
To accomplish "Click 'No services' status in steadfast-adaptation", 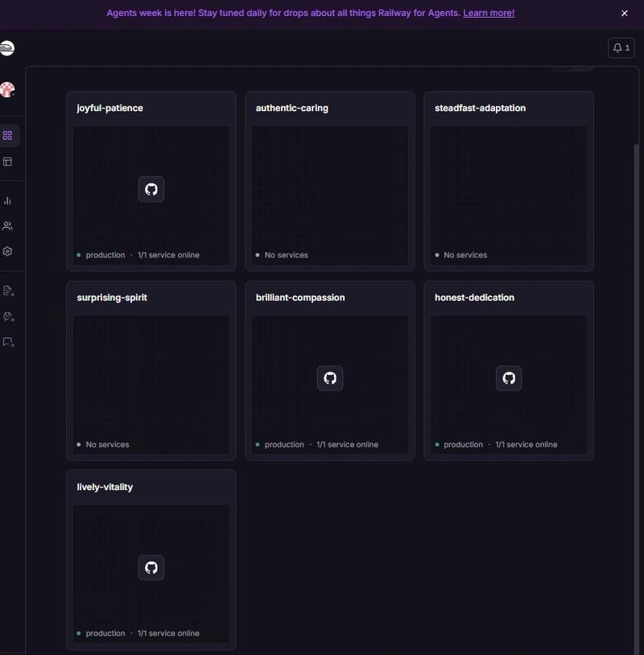I will (x=465, y=255).
